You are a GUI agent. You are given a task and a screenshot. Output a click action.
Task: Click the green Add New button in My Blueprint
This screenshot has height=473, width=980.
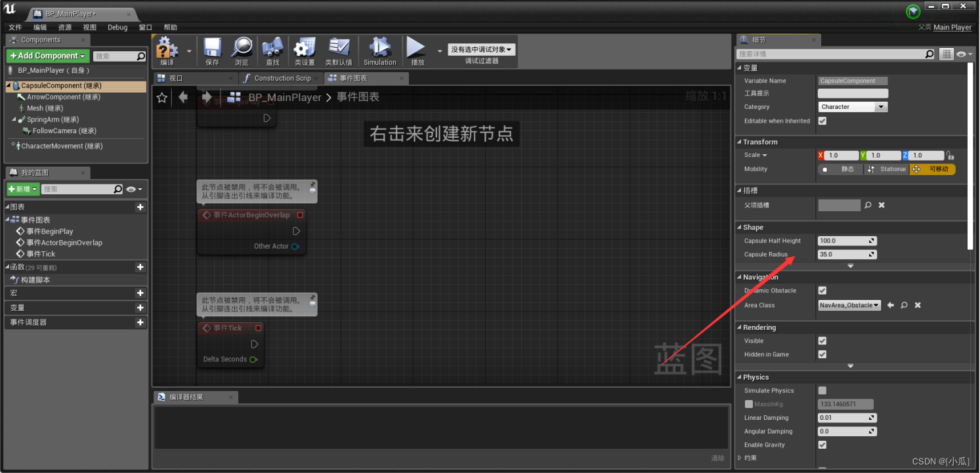point(23,189)
